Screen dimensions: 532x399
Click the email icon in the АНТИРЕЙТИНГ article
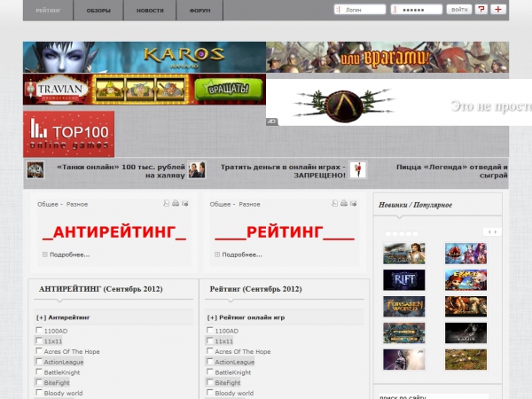[x=185, y=203]
